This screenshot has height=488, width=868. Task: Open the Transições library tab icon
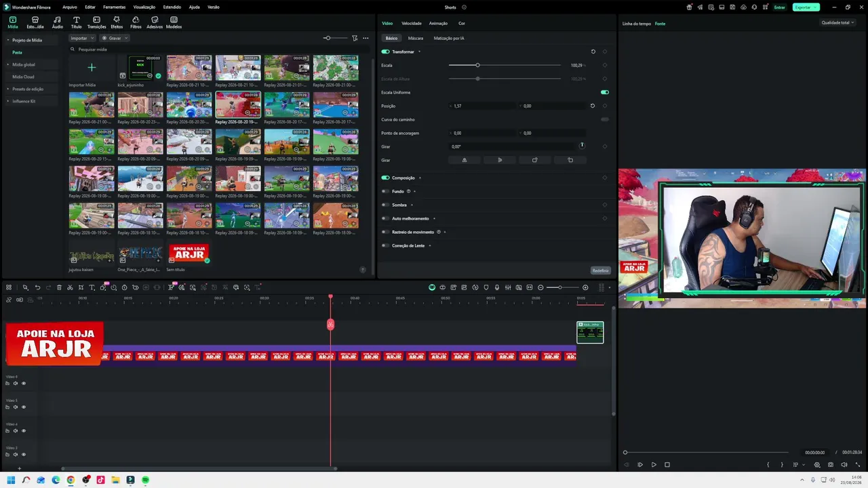[x=96, y=20]
